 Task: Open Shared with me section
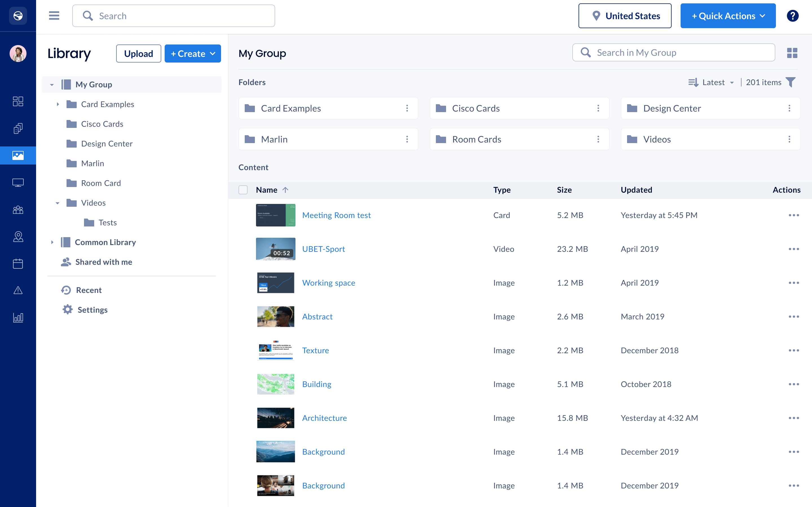tap(103, 262)
